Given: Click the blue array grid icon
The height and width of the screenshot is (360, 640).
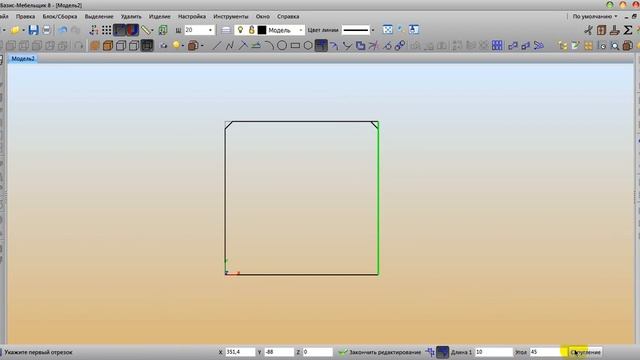Looking at the screenshot, I should coord(497,45).
